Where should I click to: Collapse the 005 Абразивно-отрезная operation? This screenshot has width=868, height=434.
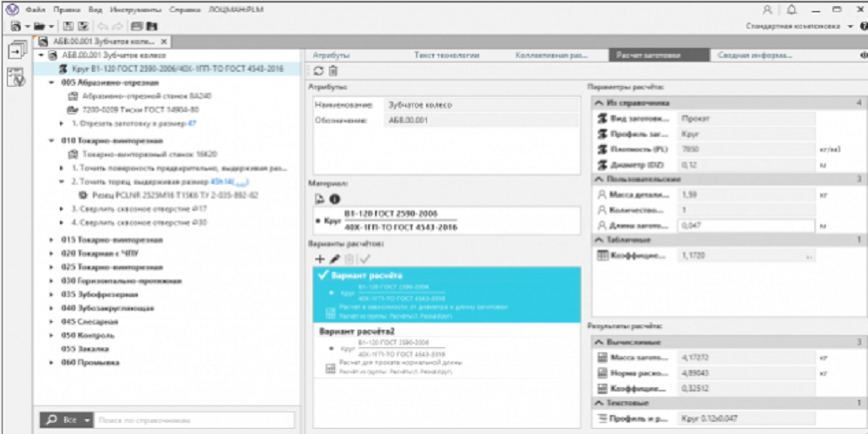pyautogui.click(x=53, y=83)
